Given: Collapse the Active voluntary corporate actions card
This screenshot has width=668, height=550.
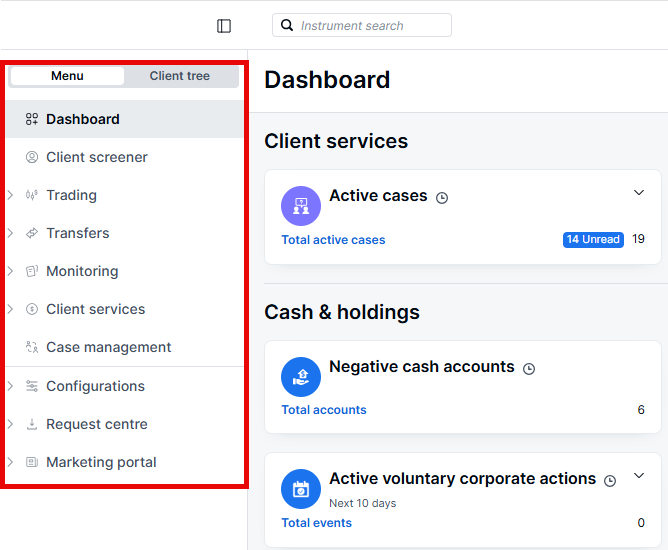Looking at the screenshot, I should tap(639, 477).
